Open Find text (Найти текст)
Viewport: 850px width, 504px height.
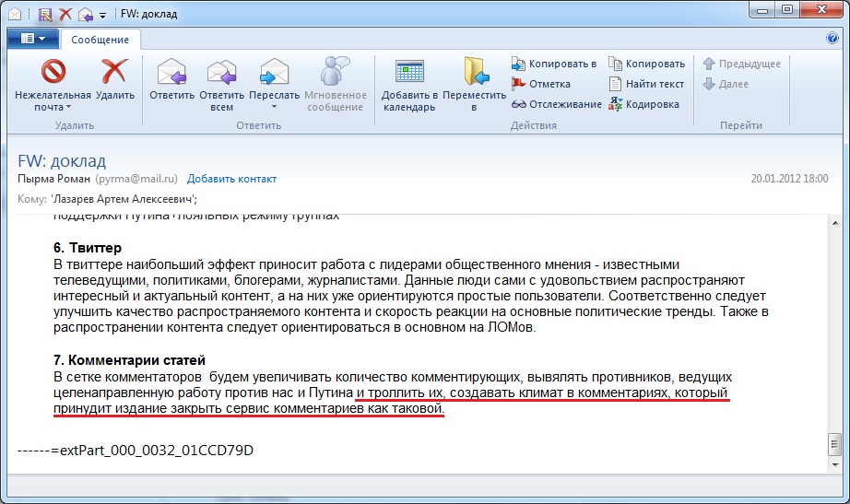646,84
